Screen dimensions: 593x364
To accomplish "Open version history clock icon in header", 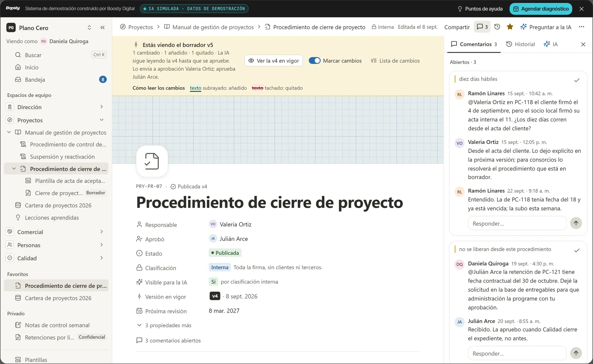I will 497,27.
